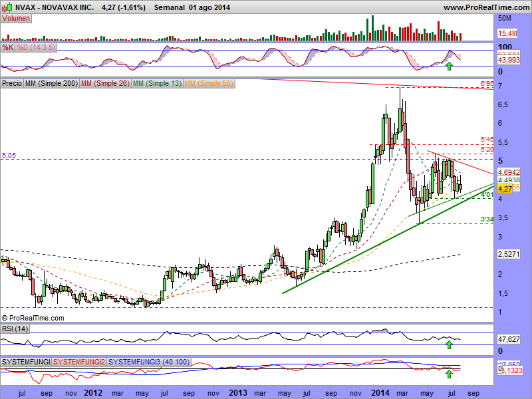Click the green arrow on the stochastic panel
532x399 pixels.
449,66
